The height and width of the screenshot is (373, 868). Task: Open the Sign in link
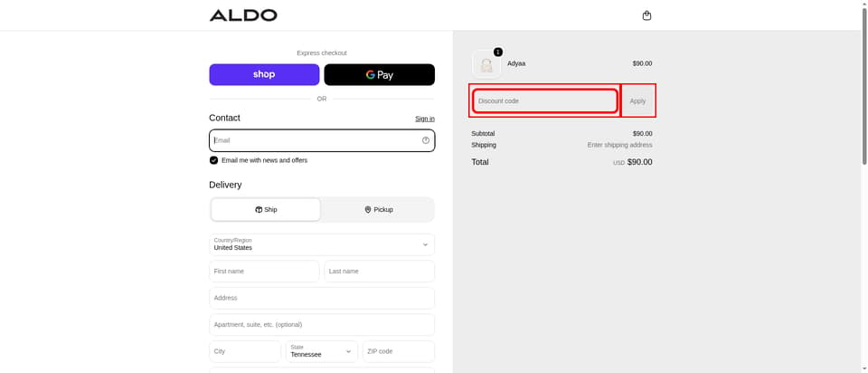click(x=425, y=119)
